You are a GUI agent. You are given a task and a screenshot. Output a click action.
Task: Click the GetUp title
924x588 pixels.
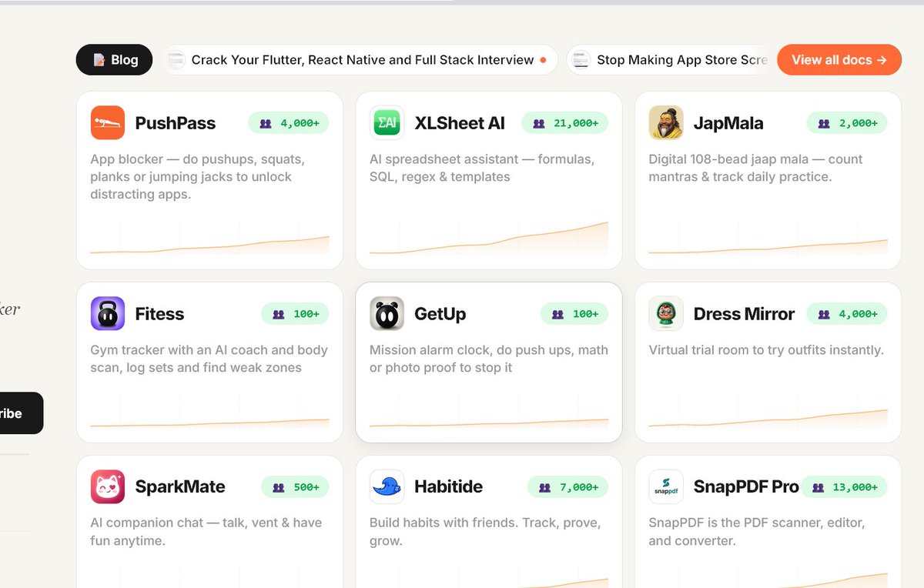point(440,314)
